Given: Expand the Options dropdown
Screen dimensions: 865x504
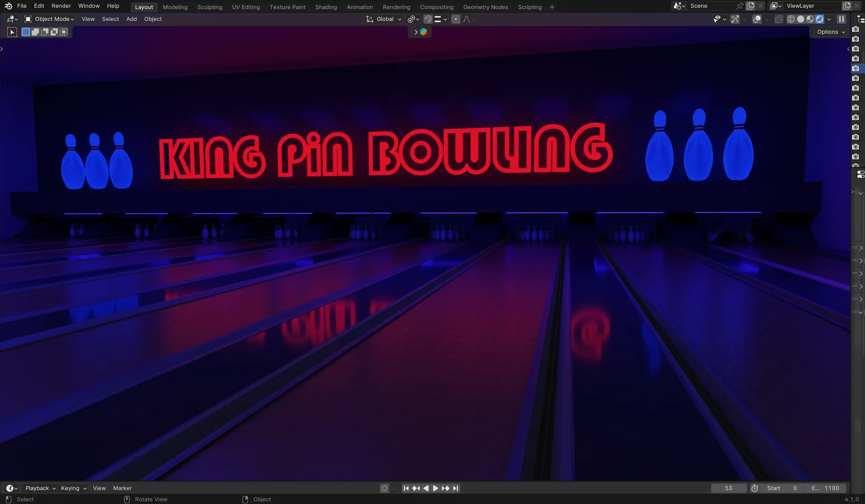Looking at the screenshot, I should pos(831,32).
